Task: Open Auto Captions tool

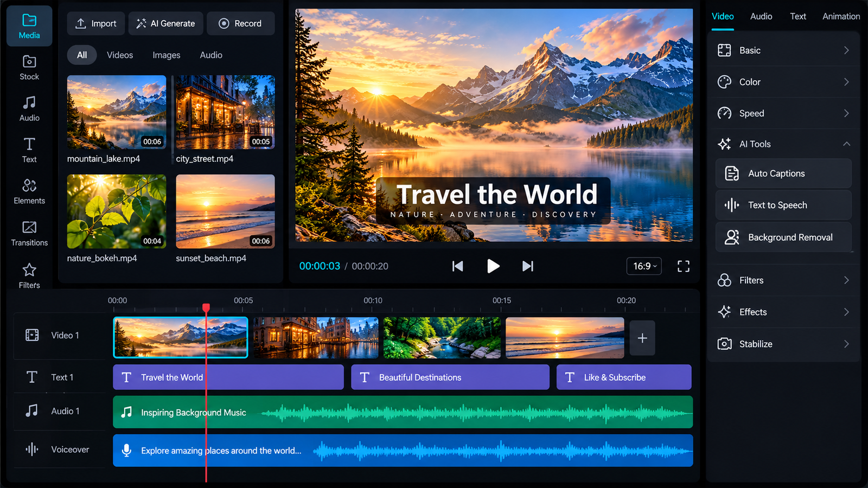Action: pyautogui.click(x=783, y=174)
